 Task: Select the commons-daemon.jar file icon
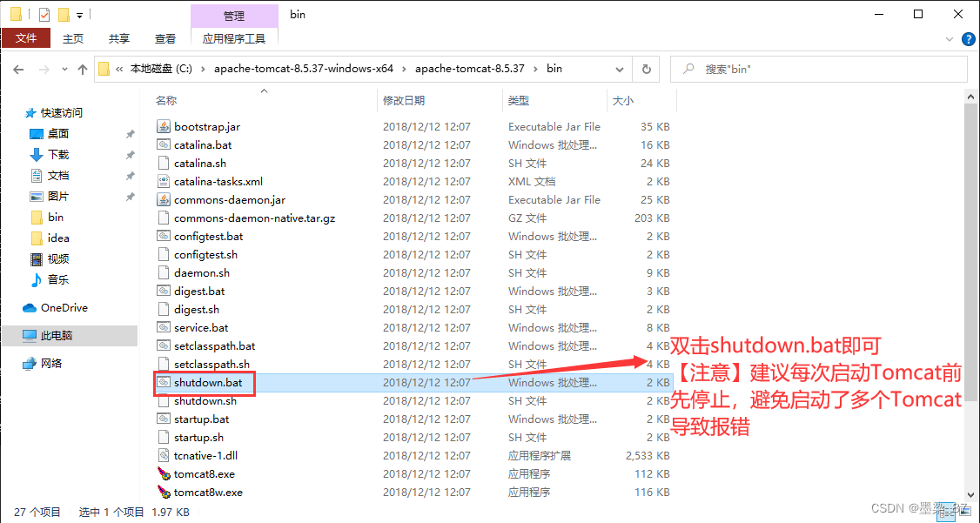click(163, 199)
